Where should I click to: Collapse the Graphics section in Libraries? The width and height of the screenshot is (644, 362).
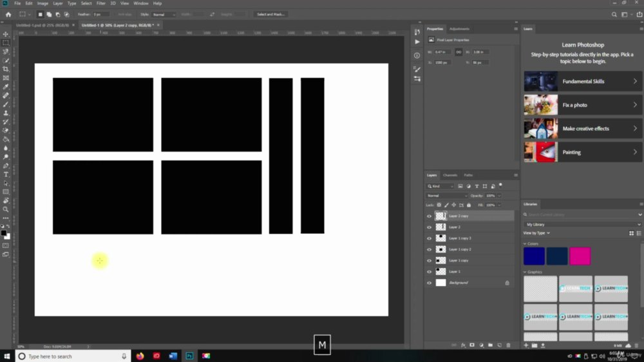(x=525, y=272)
